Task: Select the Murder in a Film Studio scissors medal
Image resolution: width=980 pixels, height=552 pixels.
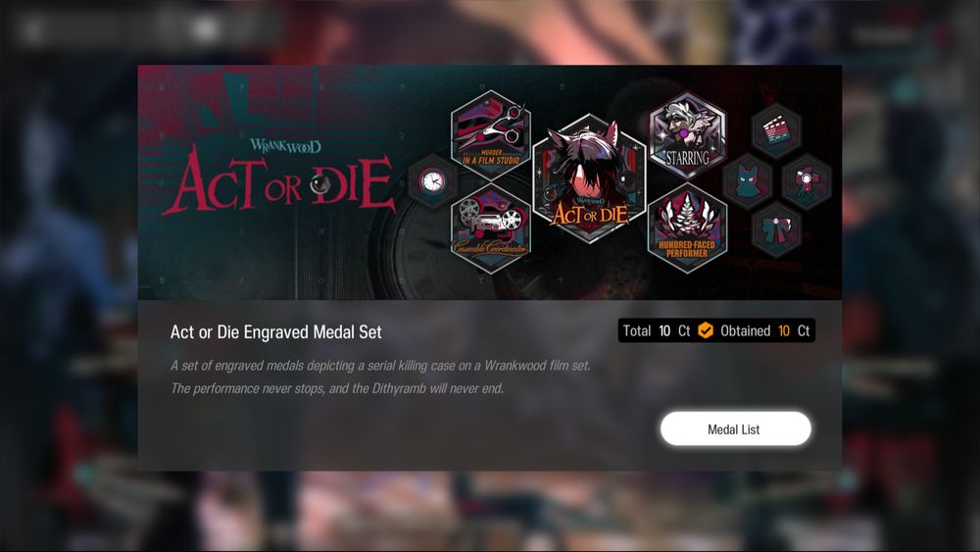Action: [491, 135]
